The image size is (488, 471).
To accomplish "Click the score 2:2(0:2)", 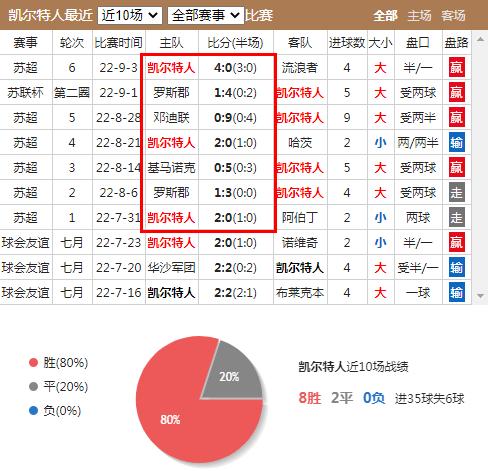I will [235, 267].
